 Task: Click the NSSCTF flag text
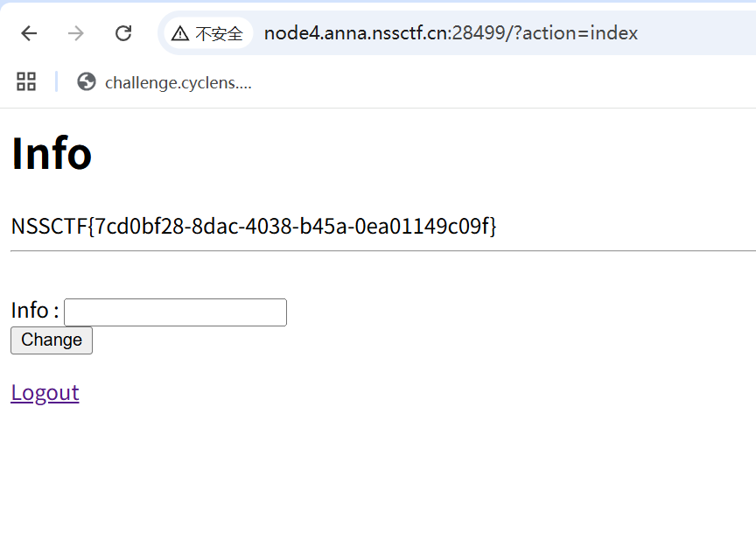254,226
